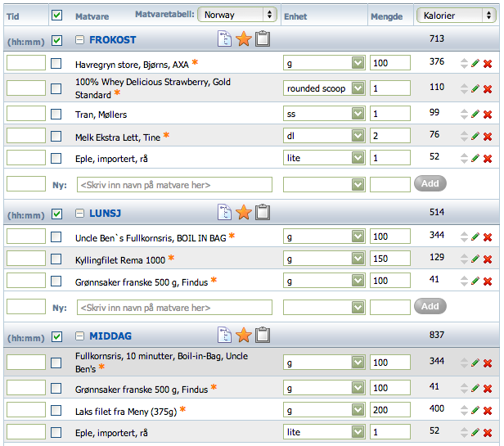The image size is (504, 446).
Task: Edit the Havregryn store entry with pencil
Action: [x=475, y=63]
